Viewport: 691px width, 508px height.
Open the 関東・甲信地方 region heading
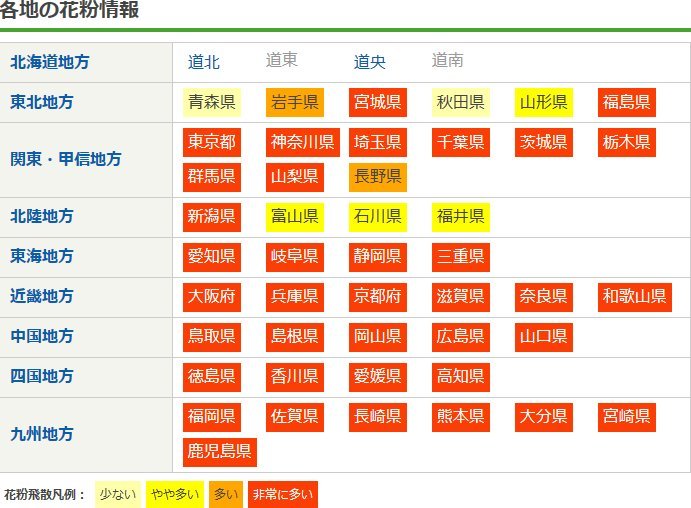pos(66,159)
